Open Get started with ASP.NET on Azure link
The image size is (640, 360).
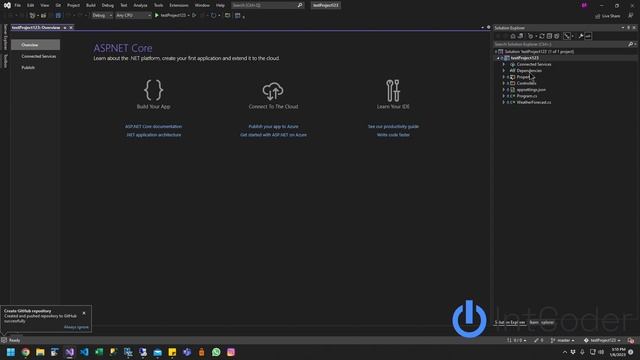(273, 135)
